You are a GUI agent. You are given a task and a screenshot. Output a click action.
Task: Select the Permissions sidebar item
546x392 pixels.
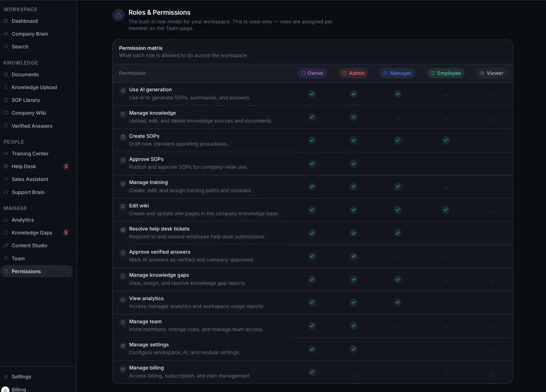pyautogui.click(x=36, y=271)
